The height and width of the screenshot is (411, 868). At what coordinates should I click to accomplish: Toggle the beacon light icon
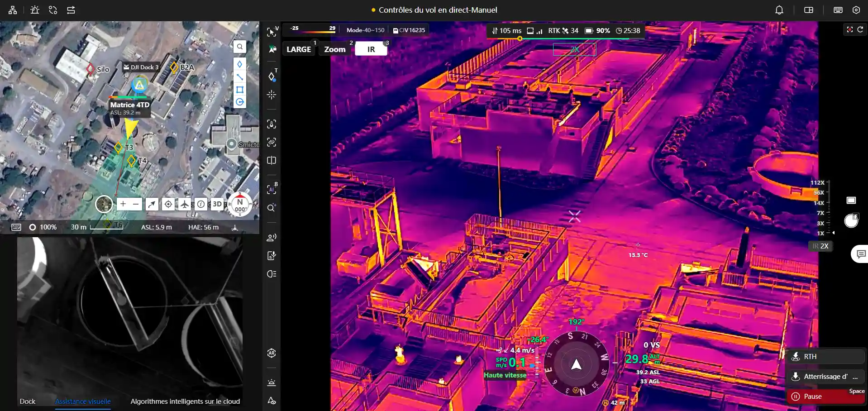pyautogui.click(x=272, y=382)
